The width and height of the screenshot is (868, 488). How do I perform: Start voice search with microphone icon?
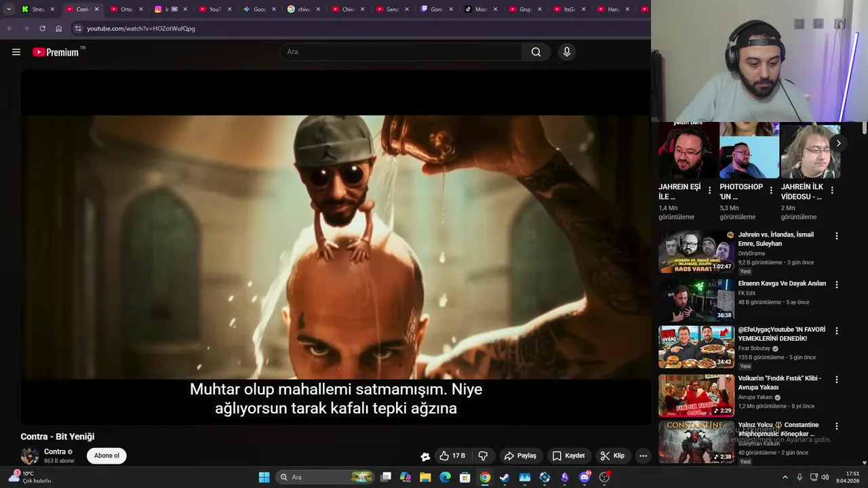[x=567, y=52]
